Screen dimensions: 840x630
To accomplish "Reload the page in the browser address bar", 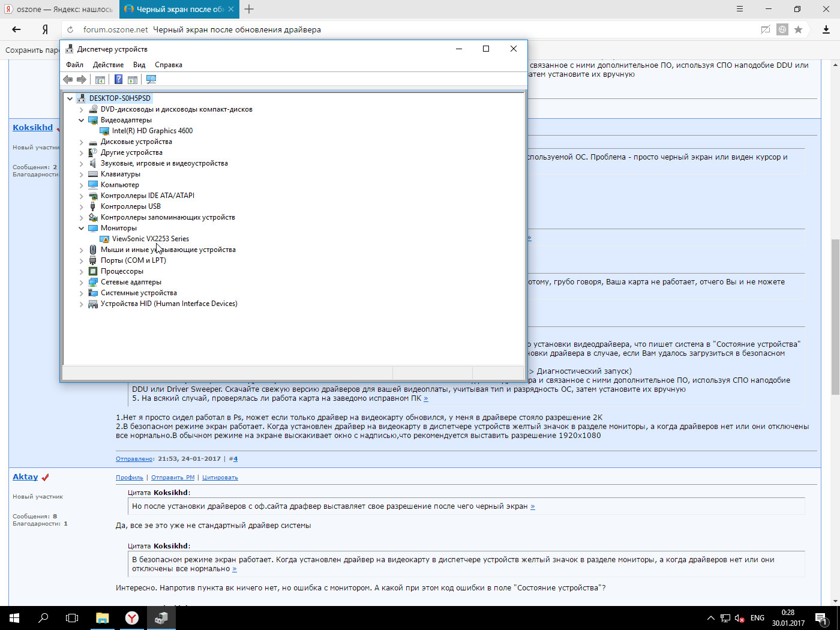I will 70,29.
